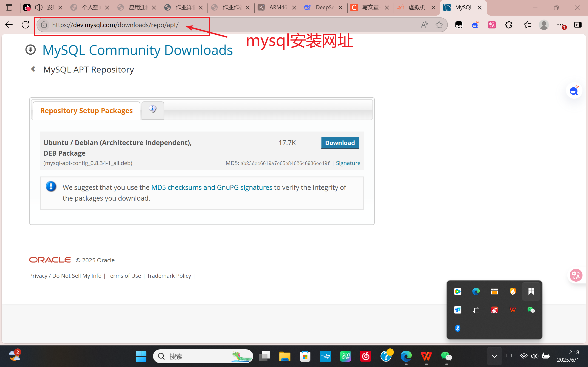Viewport: 588px width, 367px height.
Task: Open the Favorites list icon
Action: point(527,25)
